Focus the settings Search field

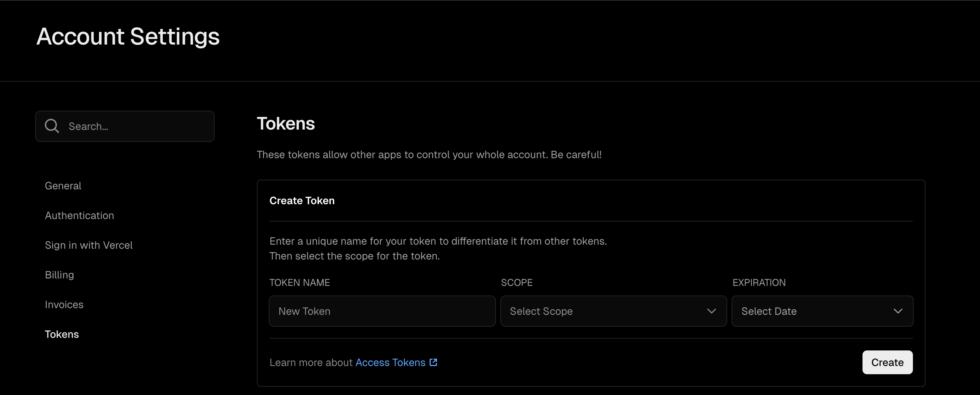pos(125,126)
